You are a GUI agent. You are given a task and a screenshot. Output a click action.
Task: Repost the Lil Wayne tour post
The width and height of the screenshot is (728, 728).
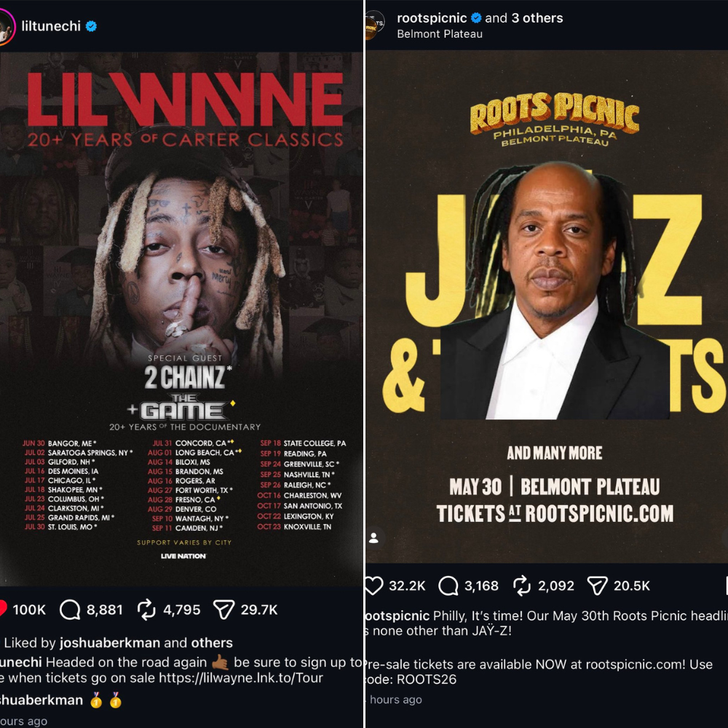pyautogui.click(x=146, y=609)
